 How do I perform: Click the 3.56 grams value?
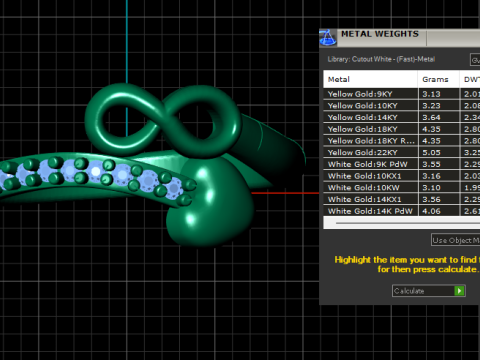tap(431, 199)
